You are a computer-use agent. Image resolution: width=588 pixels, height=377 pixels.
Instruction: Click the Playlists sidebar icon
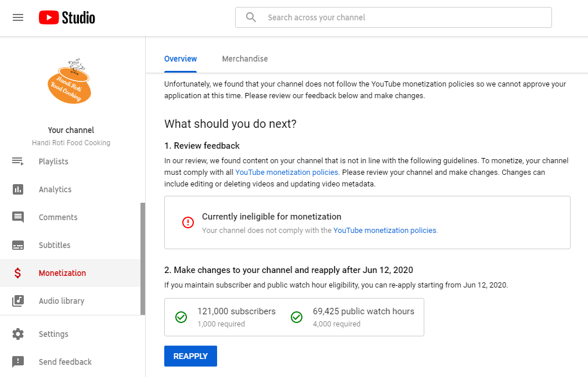pyautogui.click(x=18, y=161)
